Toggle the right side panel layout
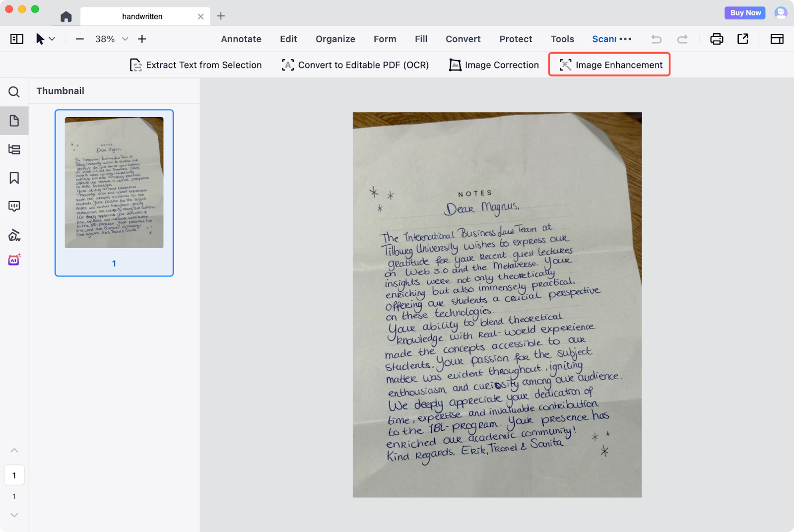 point(777,39)
